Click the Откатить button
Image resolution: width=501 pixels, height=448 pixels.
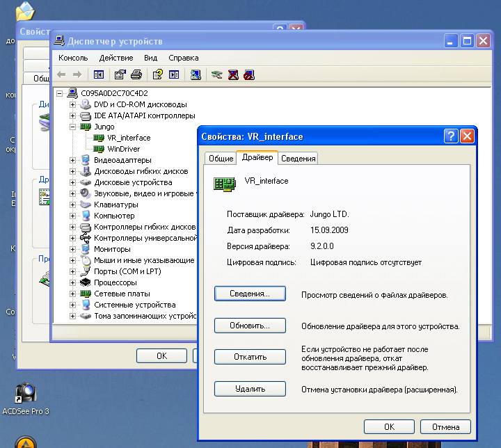point(250,357)
